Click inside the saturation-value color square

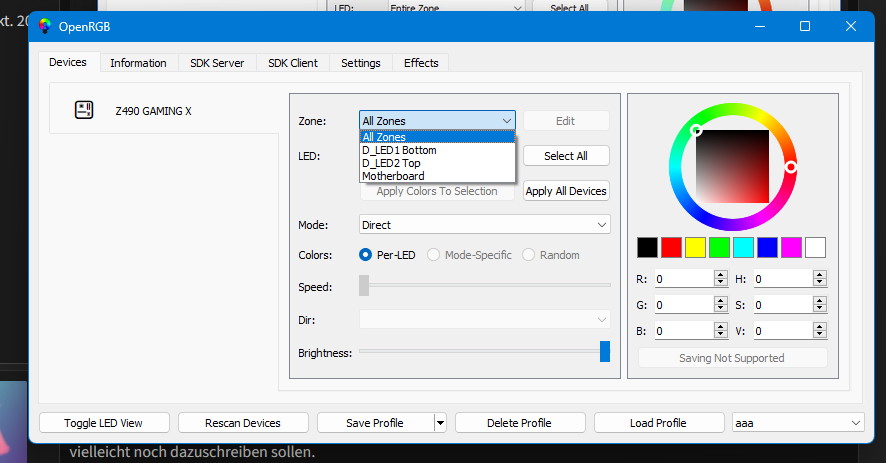(732, 166)
